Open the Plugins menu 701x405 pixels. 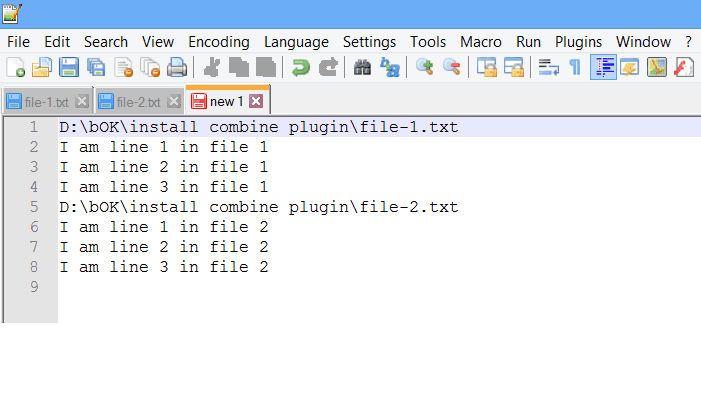tap(578, 42)
